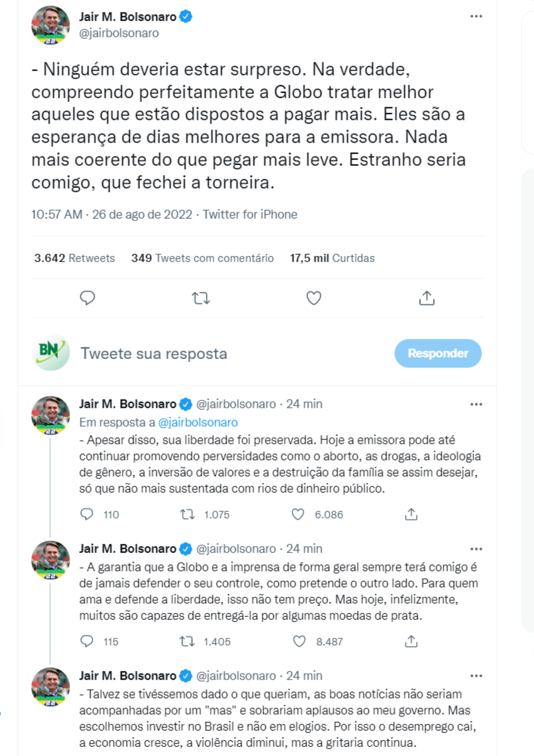This screenshot has height=756, width=534.
Task: Retweet the main tweet about Globo
Action: coord(201,298)
